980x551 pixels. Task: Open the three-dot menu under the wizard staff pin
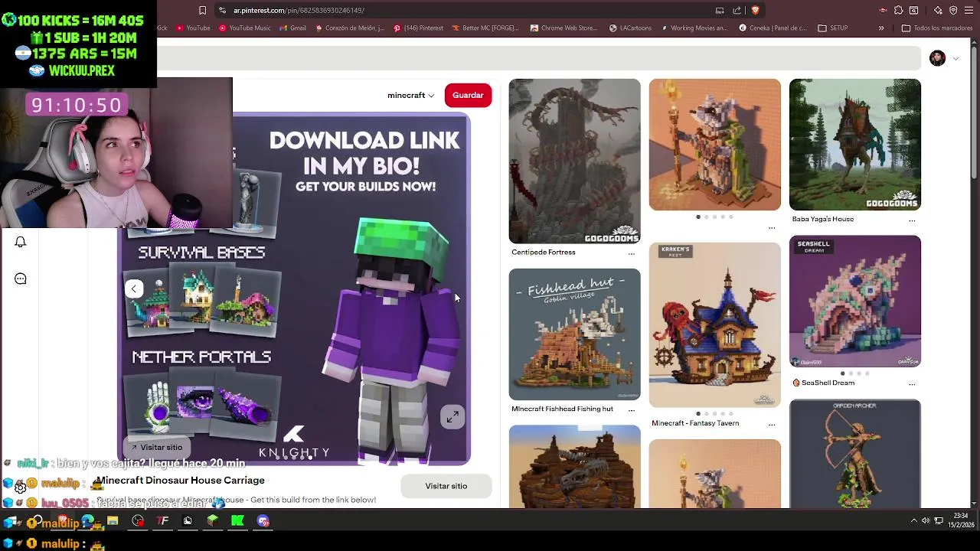[x=772, y=227]
